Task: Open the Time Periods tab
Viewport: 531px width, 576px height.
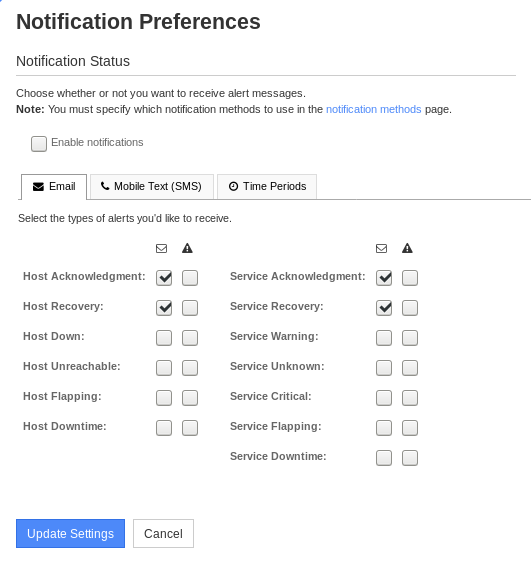Action: point(267,187)
